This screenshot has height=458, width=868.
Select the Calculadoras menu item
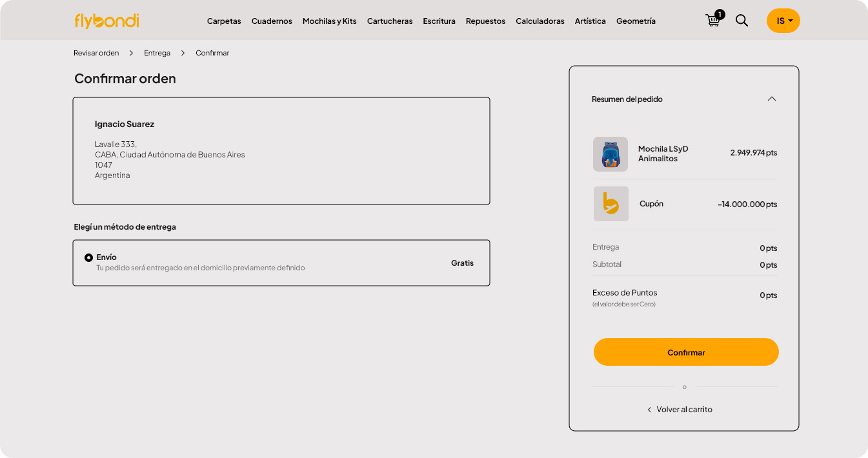tap(540, 21)
